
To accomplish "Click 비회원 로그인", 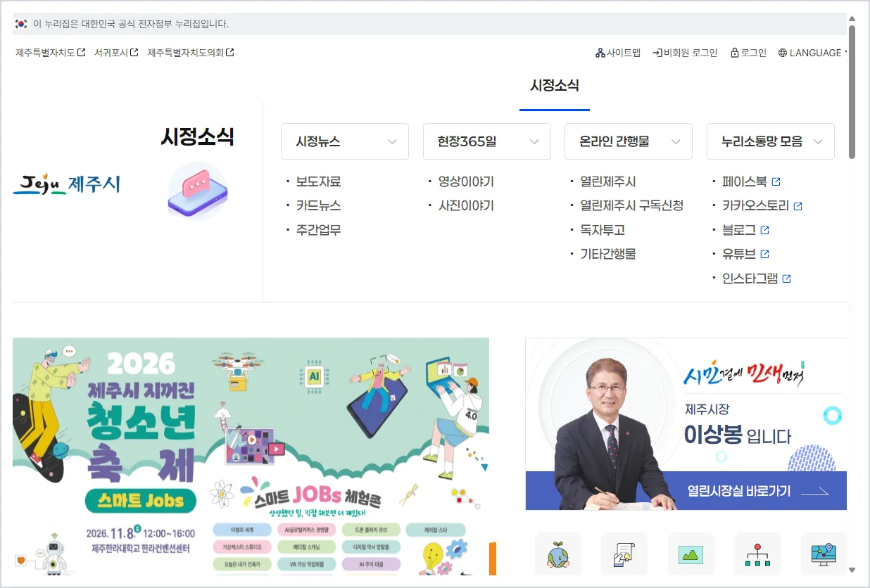I will click(x=685, y=53).
